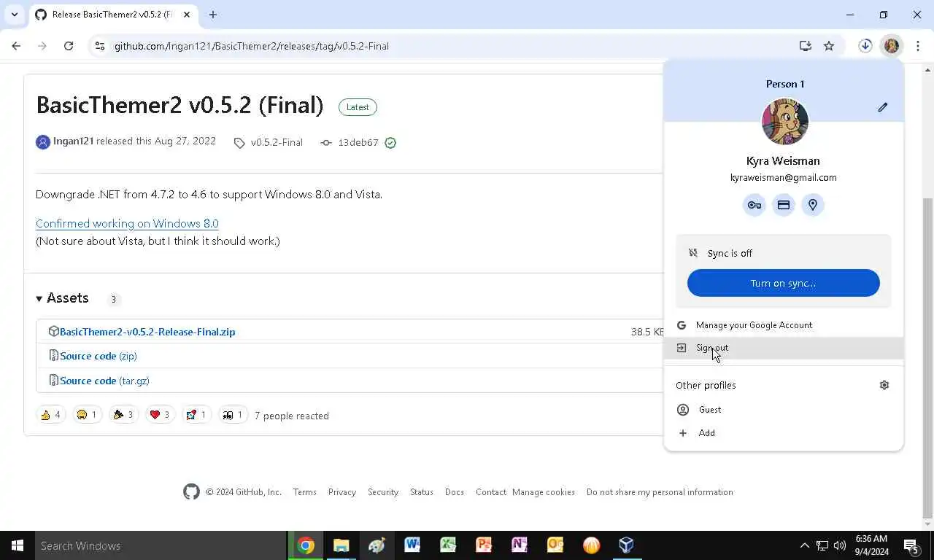
Task: Toggle the eyes reaction
Action: pos(233,415)
